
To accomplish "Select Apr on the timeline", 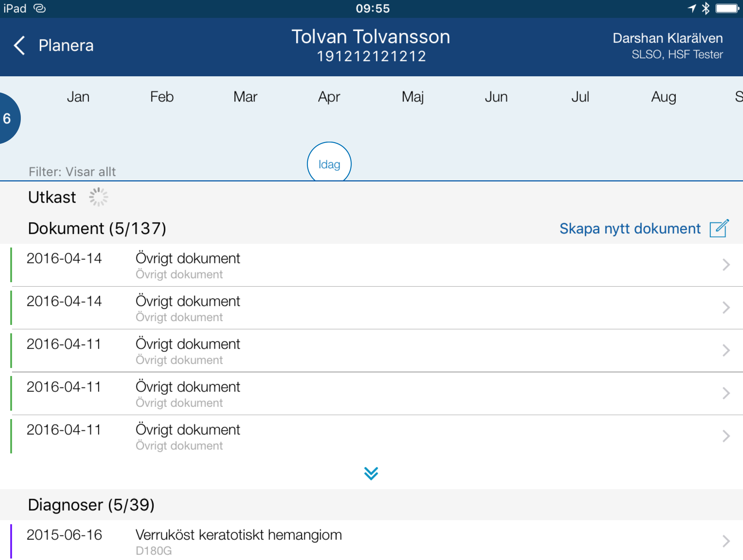I will pos(329,97).
